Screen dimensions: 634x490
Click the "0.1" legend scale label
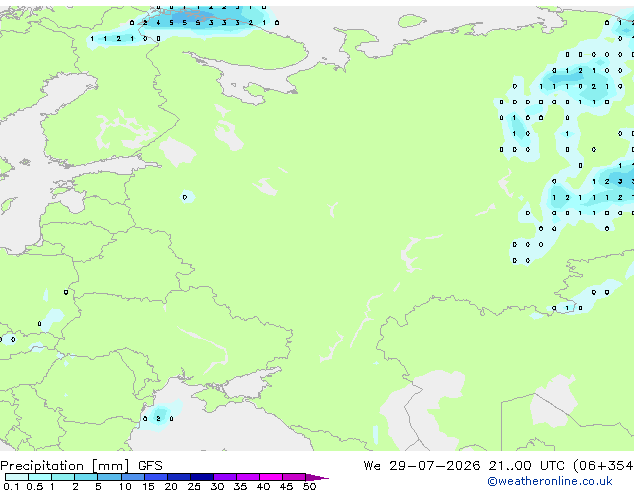(11, 486)
